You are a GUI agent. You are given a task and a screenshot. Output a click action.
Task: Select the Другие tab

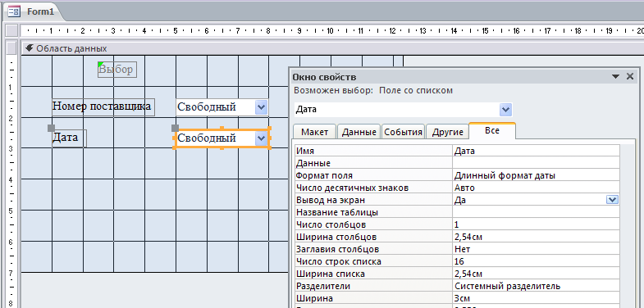point(448,132)
